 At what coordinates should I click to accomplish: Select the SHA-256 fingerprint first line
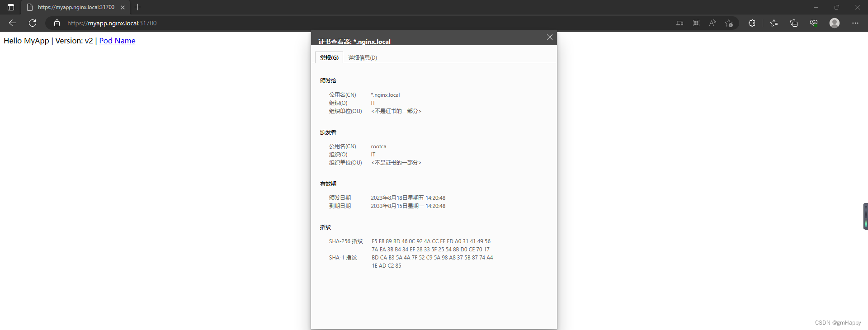(x=431, y=241)
